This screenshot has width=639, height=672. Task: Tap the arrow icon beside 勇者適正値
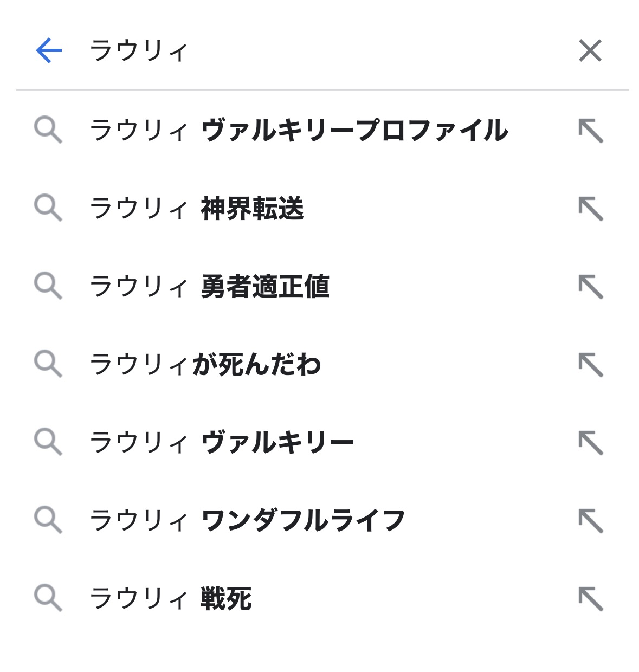pyautogui.click(x=590, y=287)
